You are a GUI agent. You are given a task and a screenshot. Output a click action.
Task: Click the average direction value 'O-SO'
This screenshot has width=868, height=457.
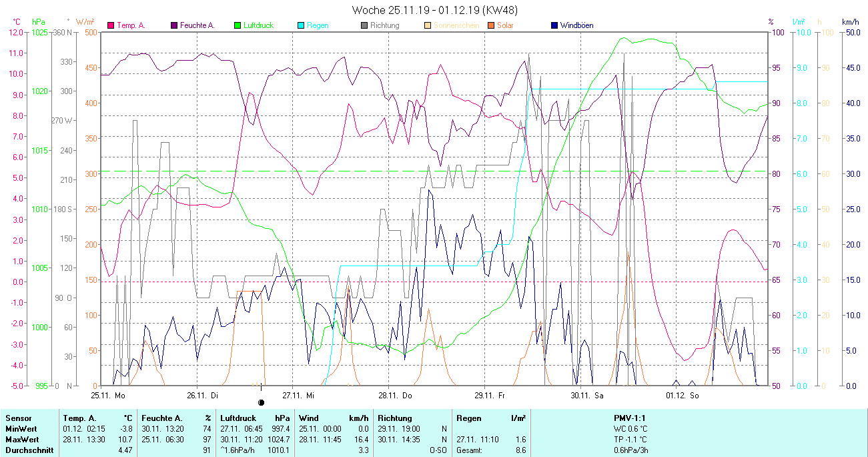(438, 450)
